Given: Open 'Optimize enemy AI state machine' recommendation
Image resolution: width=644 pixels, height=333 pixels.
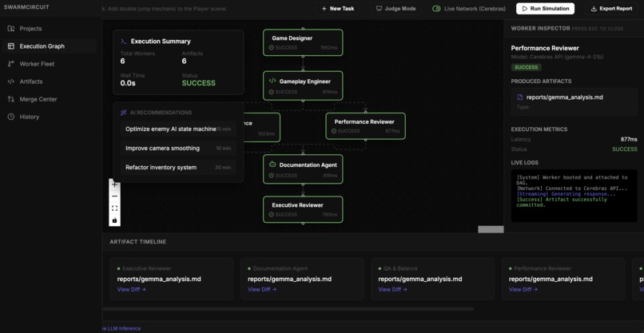Looking at the screenshot, I should [x=178, y=129].
